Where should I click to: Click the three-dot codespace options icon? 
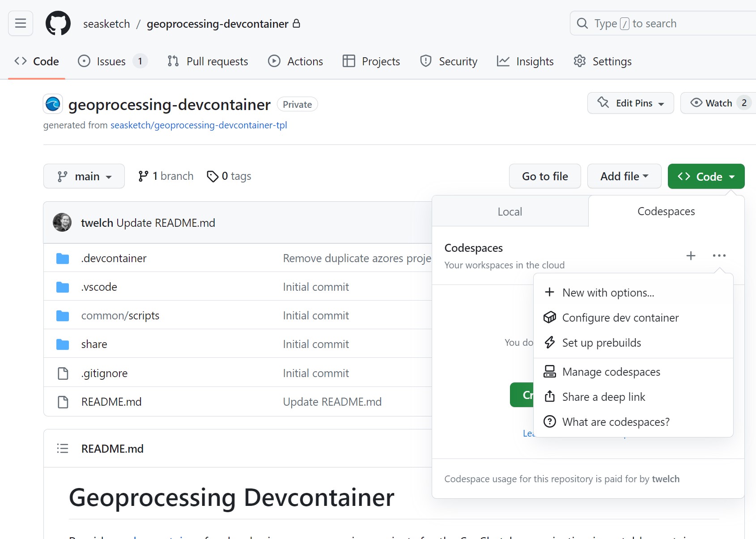(719, 255)
